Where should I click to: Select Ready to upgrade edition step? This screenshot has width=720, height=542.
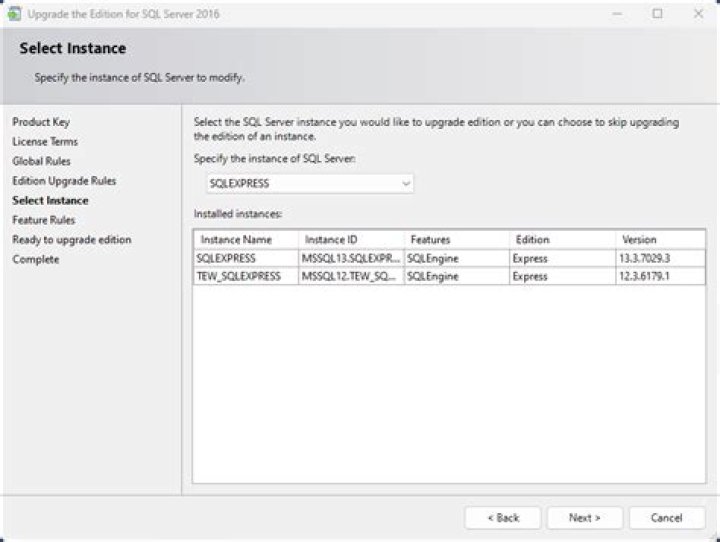(x=71, y=240)
